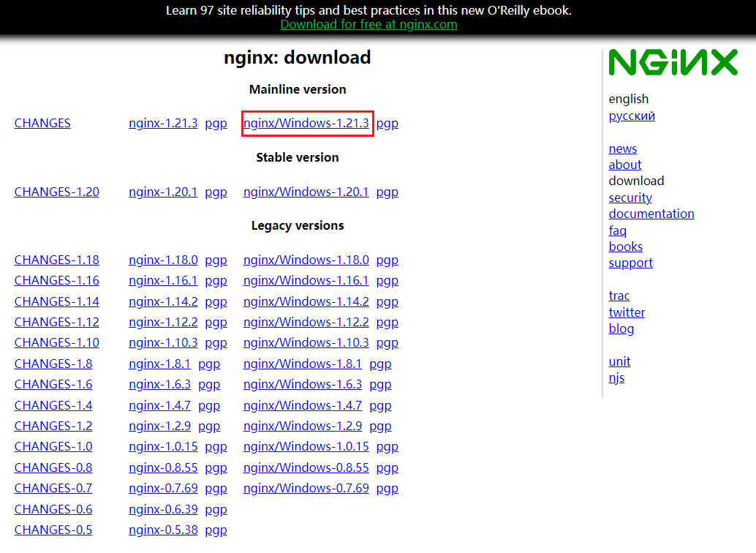Download nginx/Windows-1.21.3 build

pos(307,123)
